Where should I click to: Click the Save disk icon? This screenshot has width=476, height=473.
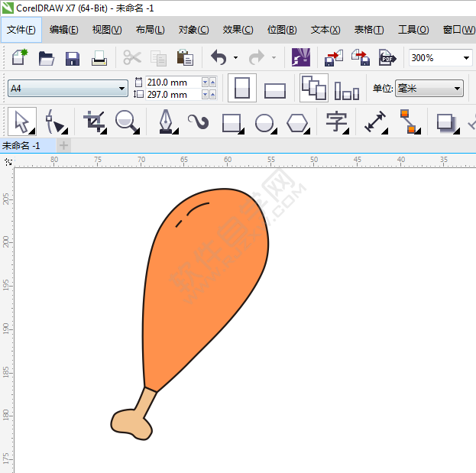point(73,58)
